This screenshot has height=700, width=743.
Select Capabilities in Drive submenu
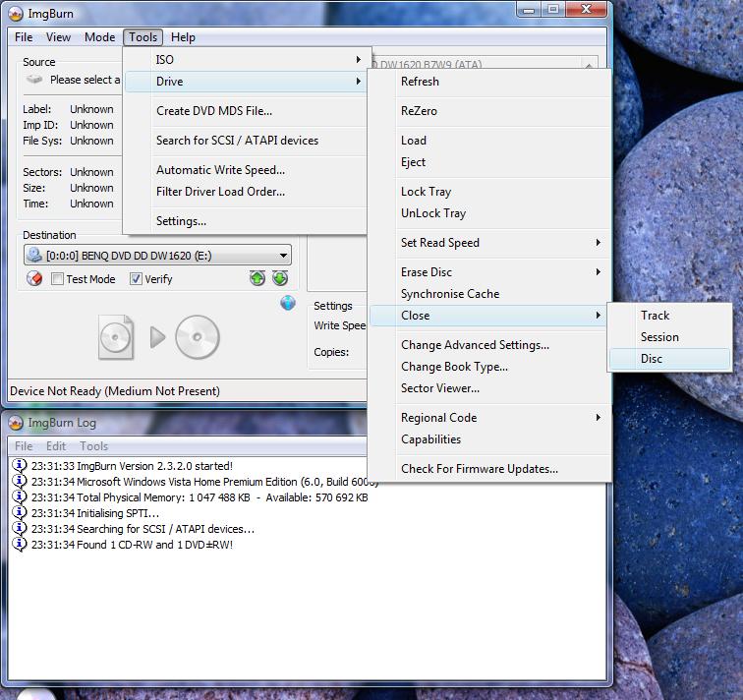490,439
